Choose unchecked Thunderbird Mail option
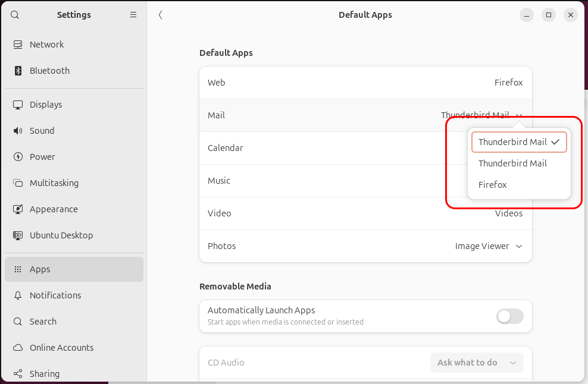The image size is (588, 384). coord(519,163)
